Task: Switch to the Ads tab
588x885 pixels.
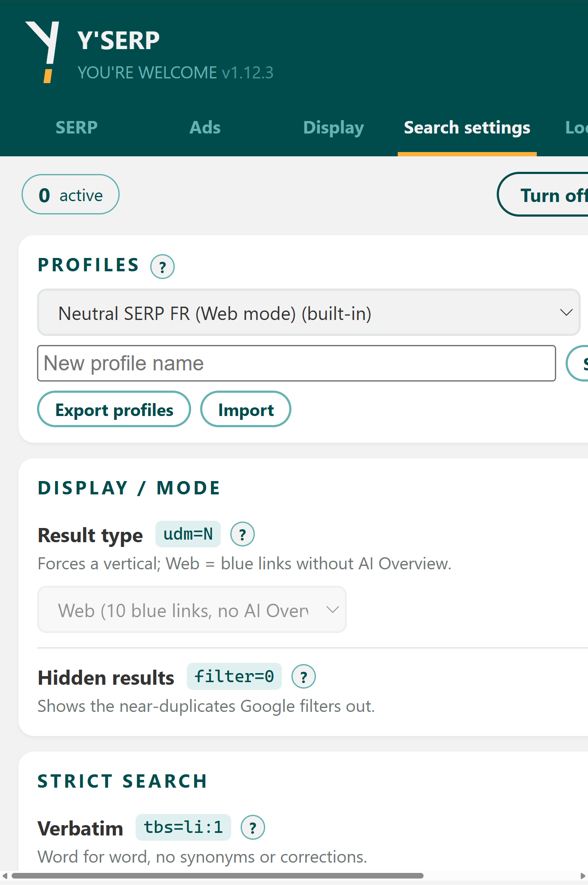Action: [x=205, y=127]
